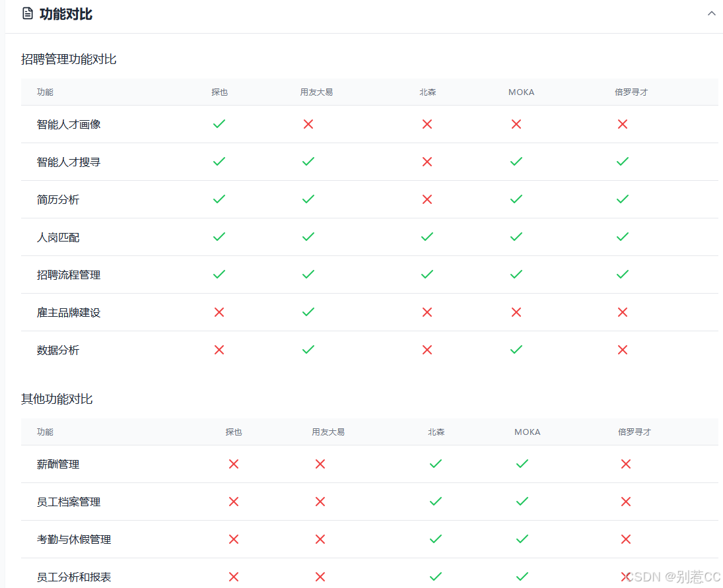This screenshot has width=723, height=588.
Task: Click 北森 cross in 智能人才搜寻 row
Action: tap(427, 162)
